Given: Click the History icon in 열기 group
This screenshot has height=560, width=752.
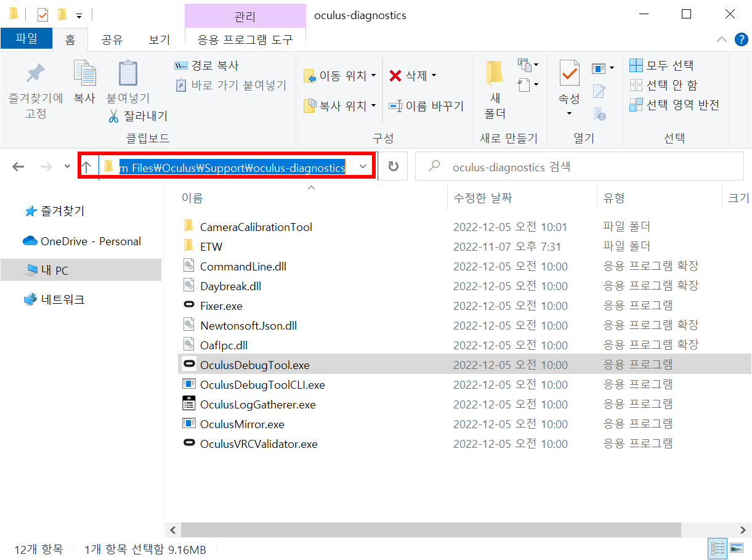Looking at the screenshot, I should [x=599, y=113].
